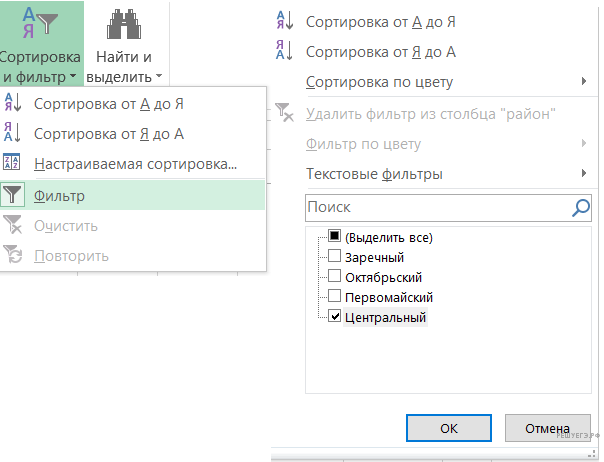Click the A-to-Я sort icon in left menu
Image resolution: width=604 pixels, height=462 pixels.
pos(13,103)
